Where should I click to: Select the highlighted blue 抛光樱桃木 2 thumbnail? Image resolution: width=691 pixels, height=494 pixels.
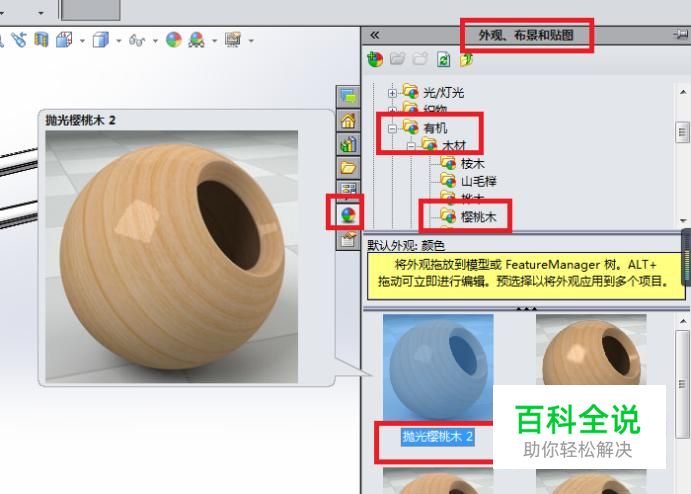coord(438,367)
